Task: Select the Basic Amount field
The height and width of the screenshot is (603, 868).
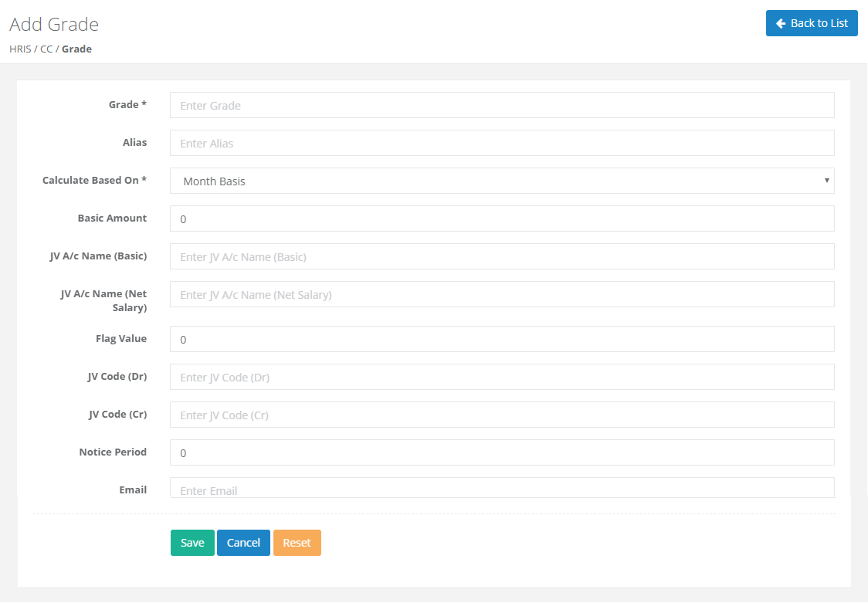Action: pos(502,219)
